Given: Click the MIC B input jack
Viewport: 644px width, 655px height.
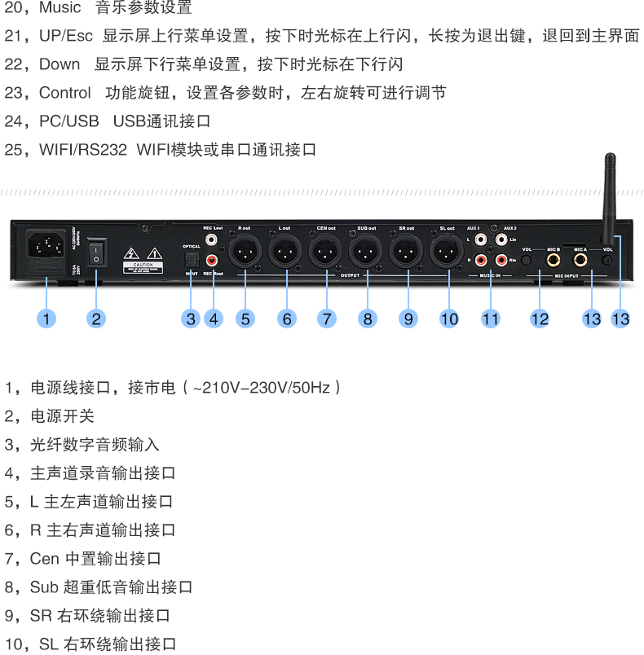Looking at the screenshot, I should coord(554,260).
